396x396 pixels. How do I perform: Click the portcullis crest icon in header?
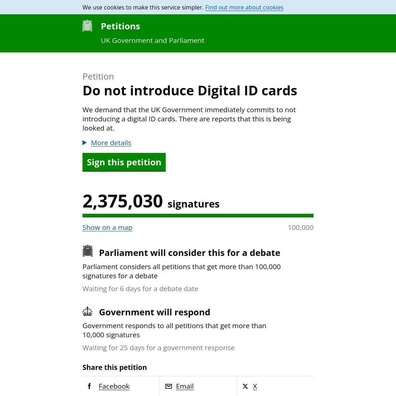(x=87, y=26)
